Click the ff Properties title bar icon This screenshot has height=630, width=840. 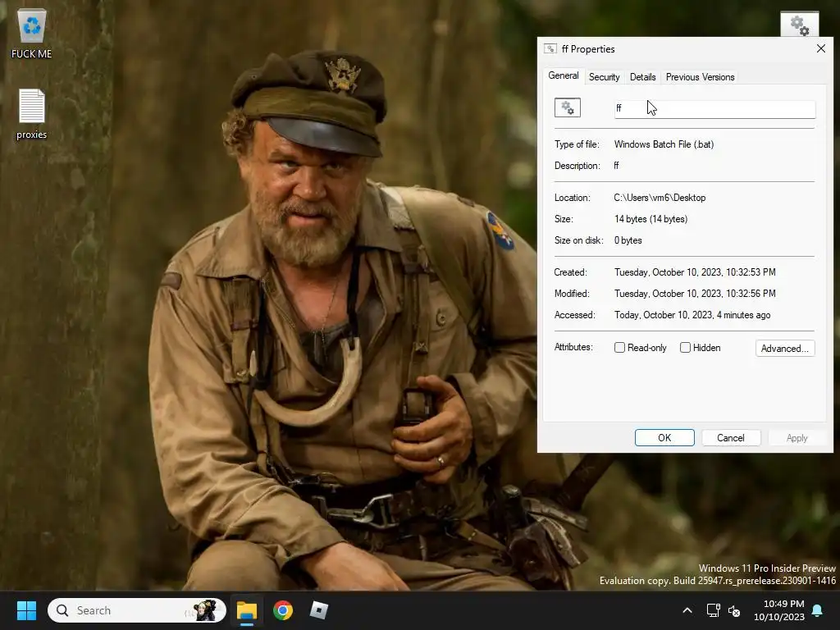(550, 48)
